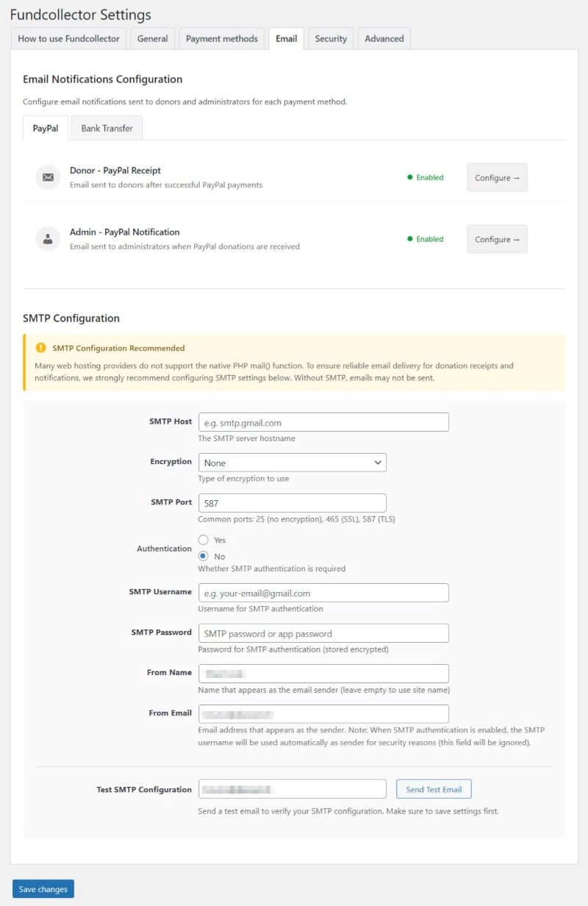
Task: Open the Security tab
Action: 331,39
